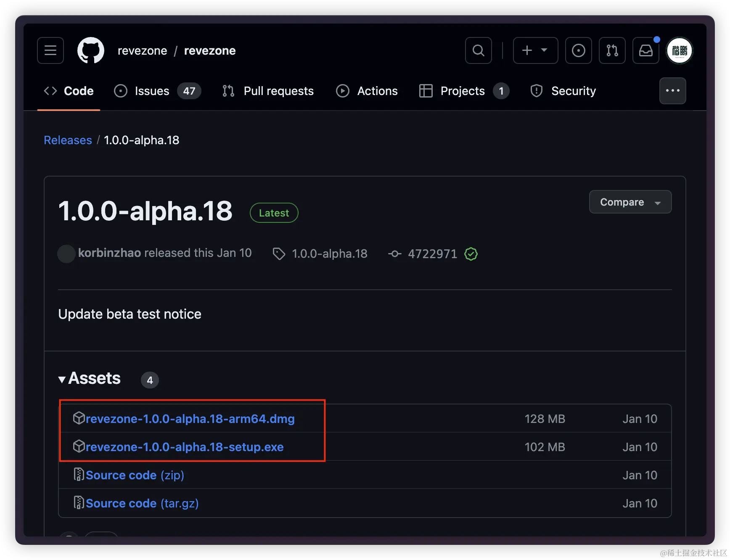Open the user avatar menu
730x560 pixels.
[x=680, y=50]
